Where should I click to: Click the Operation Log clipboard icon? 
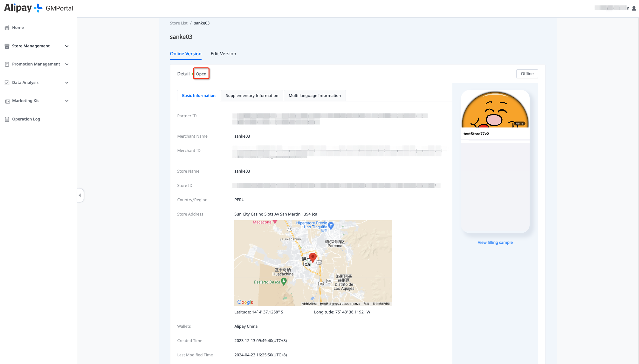tap(7, 119)
